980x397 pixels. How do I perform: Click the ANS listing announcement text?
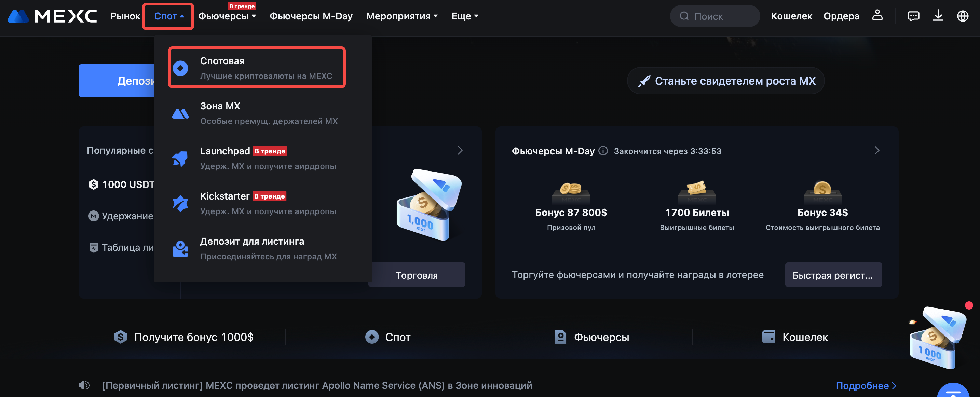317,385
